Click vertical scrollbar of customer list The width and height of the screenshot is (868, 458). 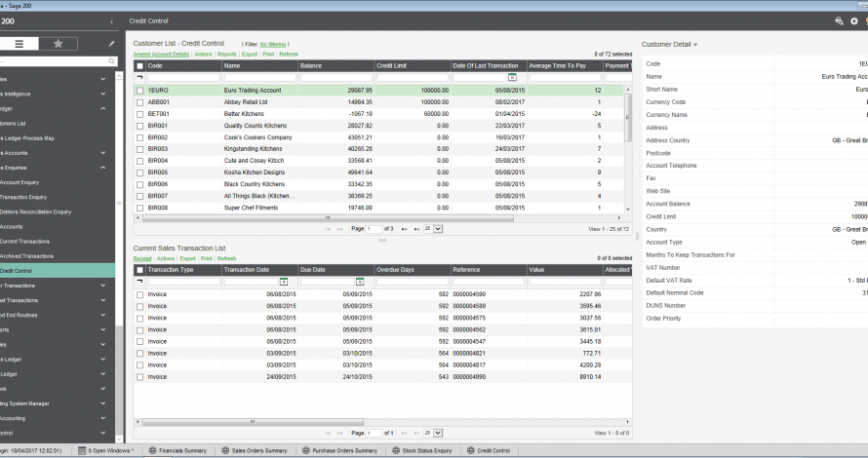[x=628, y=117]
